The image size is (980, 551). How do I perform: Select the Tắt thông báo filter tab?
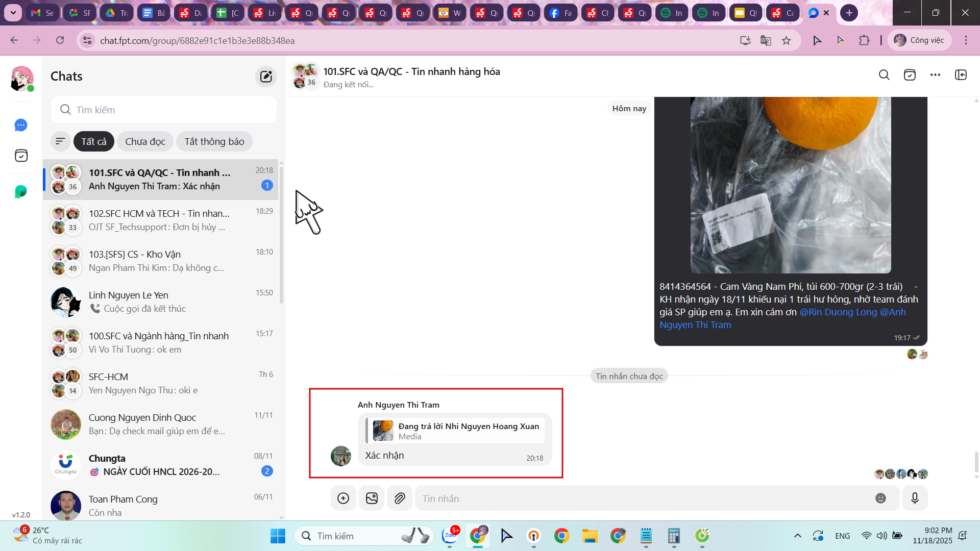tap(214, 142)
